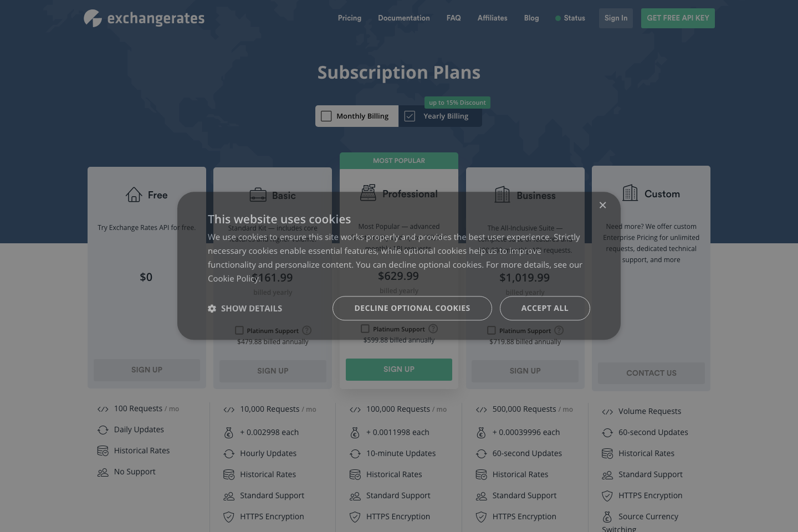
Task: Enable Platinum Support for the Business plan
Action: [x=492, y=330]
